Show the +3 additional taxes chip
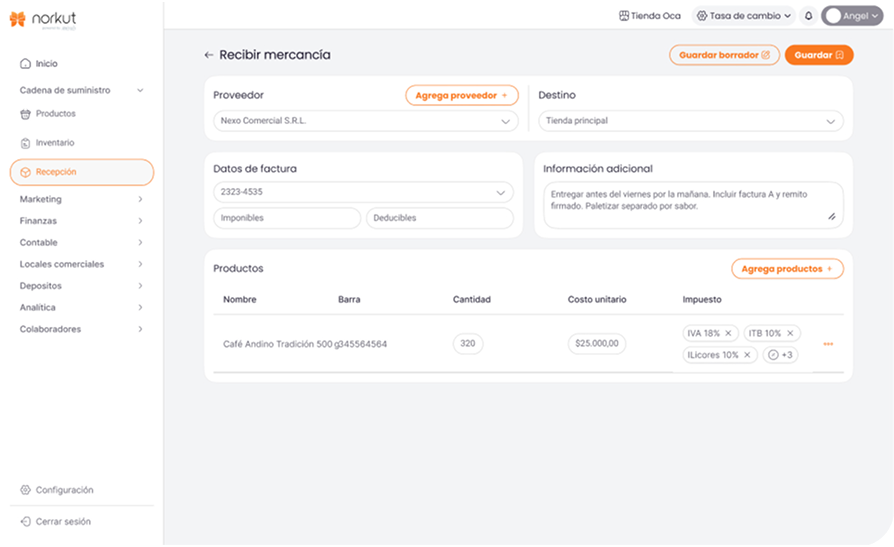Screen dimensions: 894x547 point(780,355)
